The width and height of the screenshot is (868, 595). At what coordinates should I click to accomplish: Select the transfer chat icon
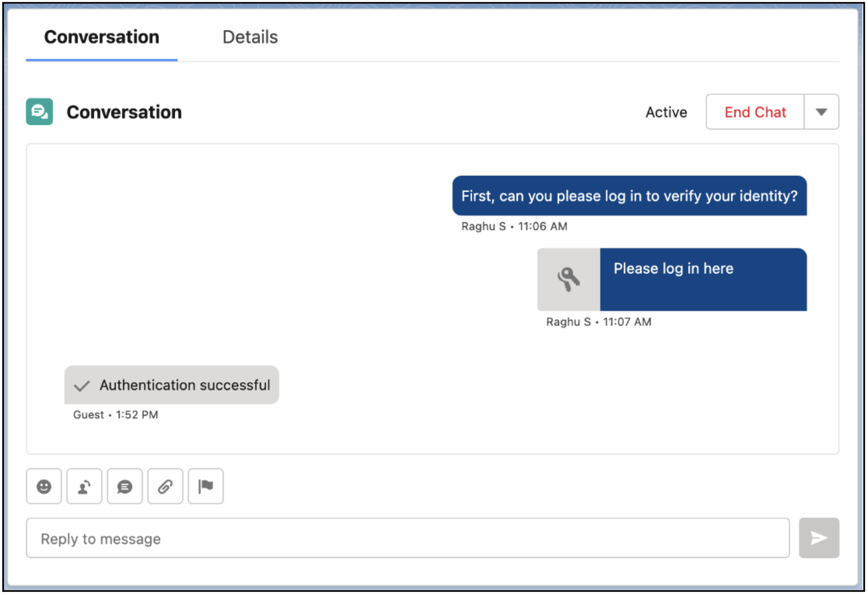[84, 487]
